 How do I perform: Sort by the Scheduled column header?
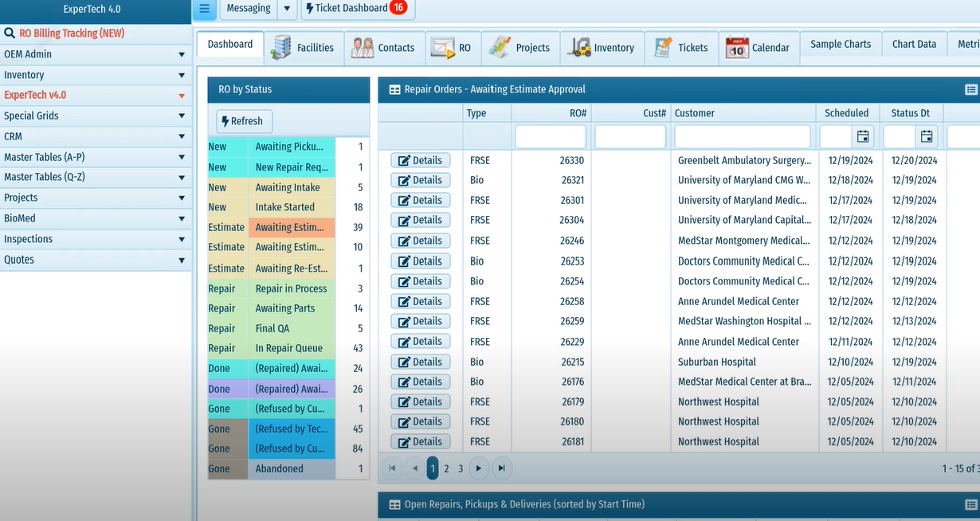point(847,113)
